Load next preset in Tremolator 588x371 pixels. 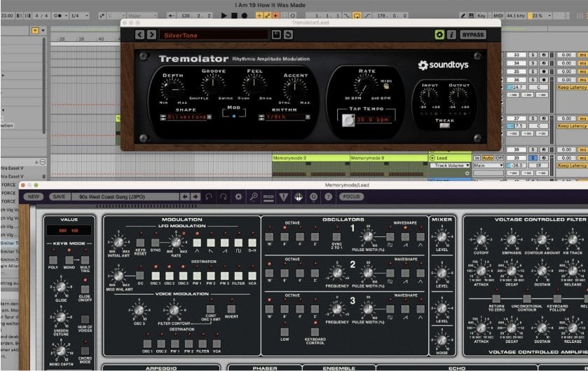click(x=151, y=35)
